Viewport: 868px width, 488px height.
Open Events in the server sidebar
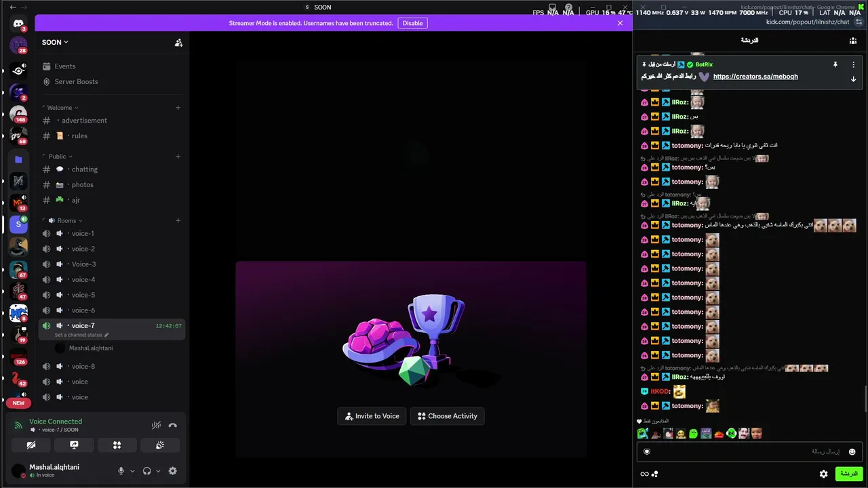[x=112, y=66]
